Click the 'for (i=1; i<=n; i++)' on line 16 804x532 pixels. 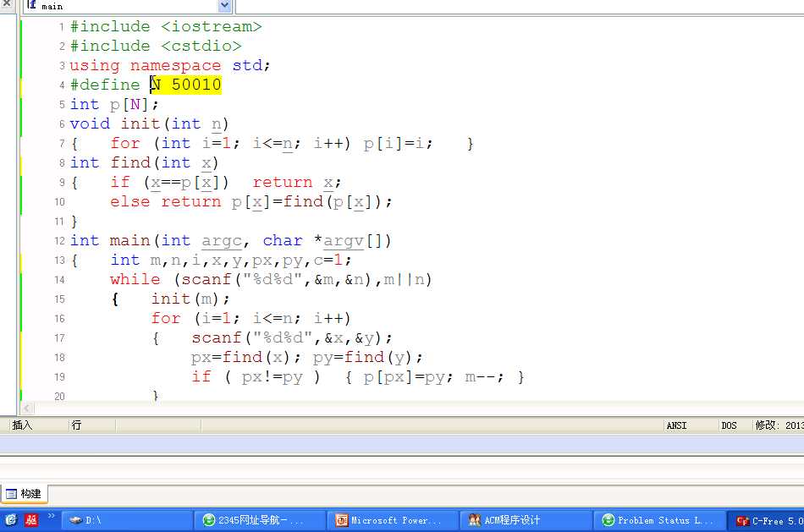[251, 318]
